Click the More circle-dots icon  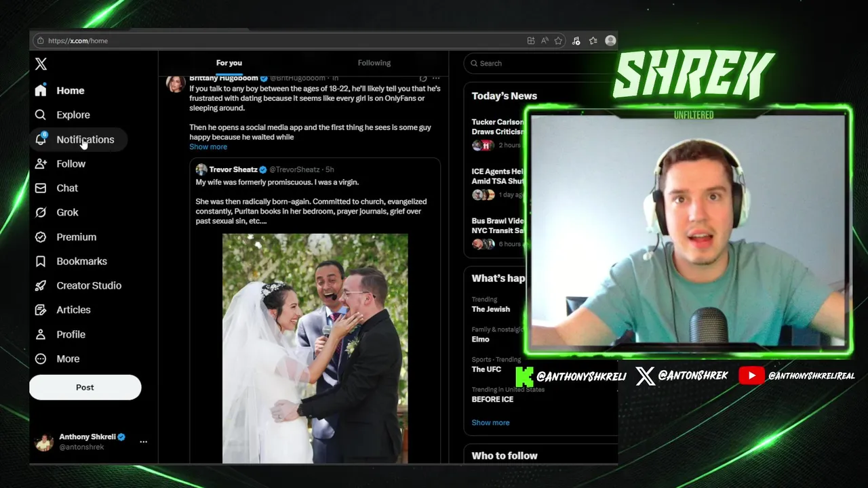tap(41, 359)
